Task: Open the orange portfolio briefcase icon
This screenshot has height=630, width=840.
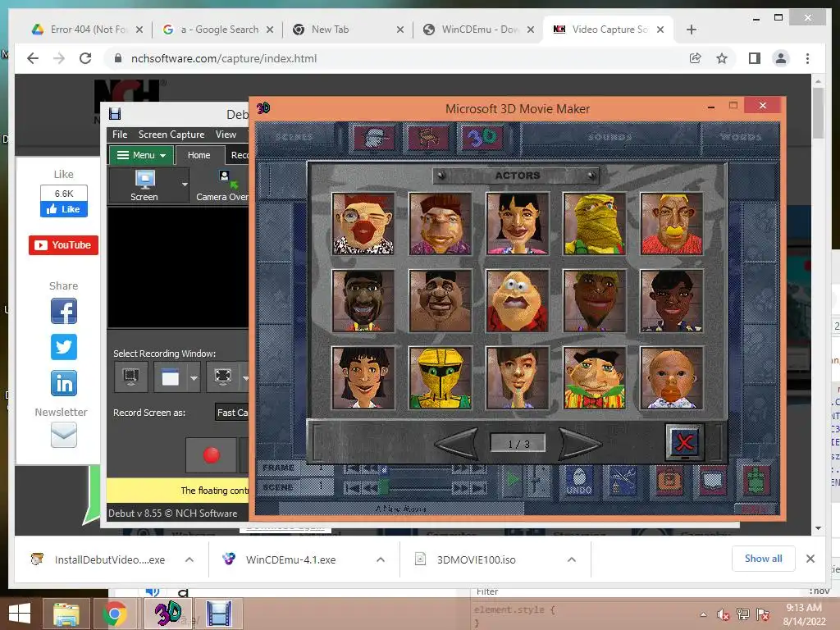Action: click(669, 481)
